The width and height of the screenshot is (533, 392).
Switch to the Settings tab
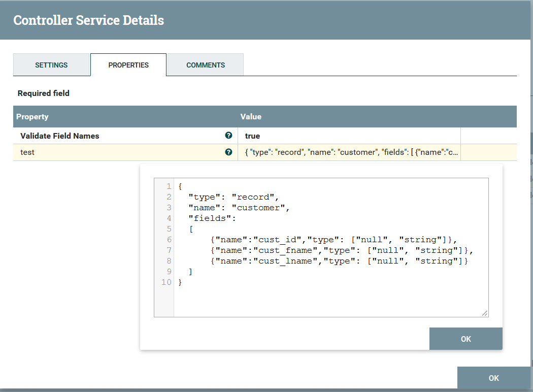click(x=51, y=65)
